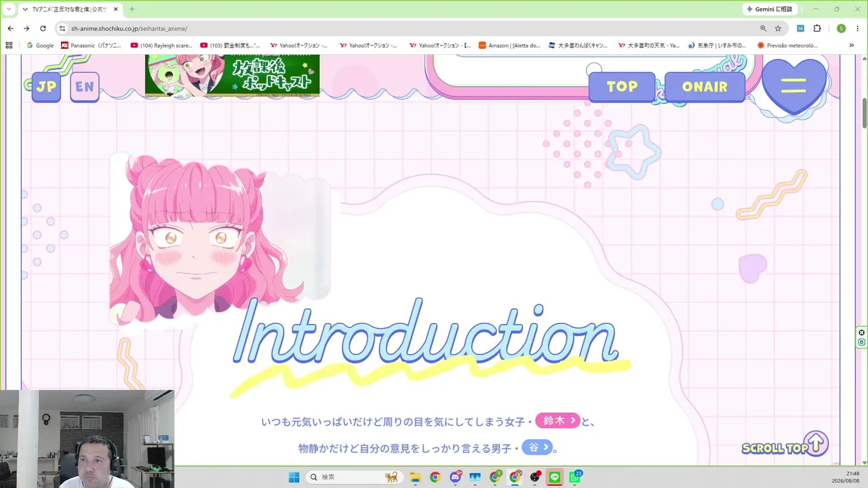868x488 pixels.
Task: Reload the current page
Action: (x=43, y=28)
